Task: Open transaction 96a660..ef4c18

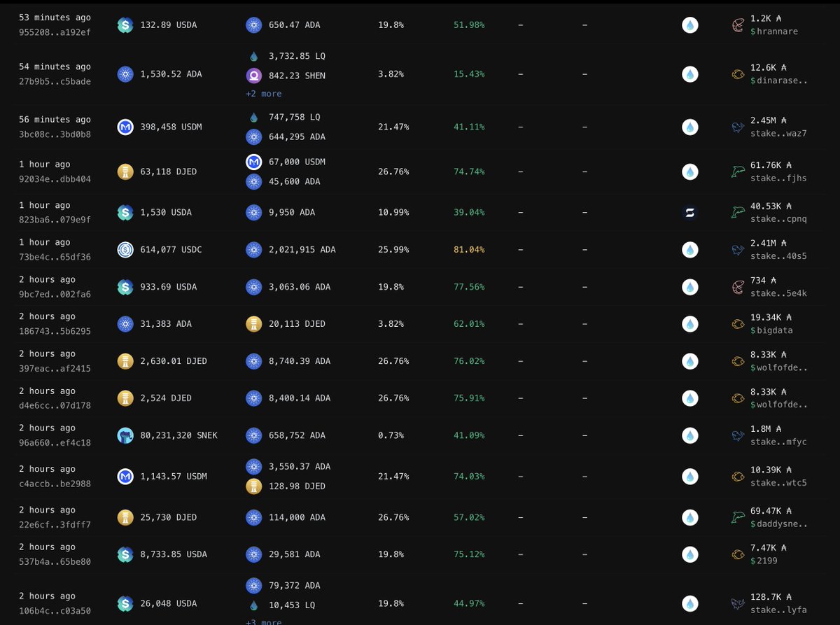Action: click(55, 443)
